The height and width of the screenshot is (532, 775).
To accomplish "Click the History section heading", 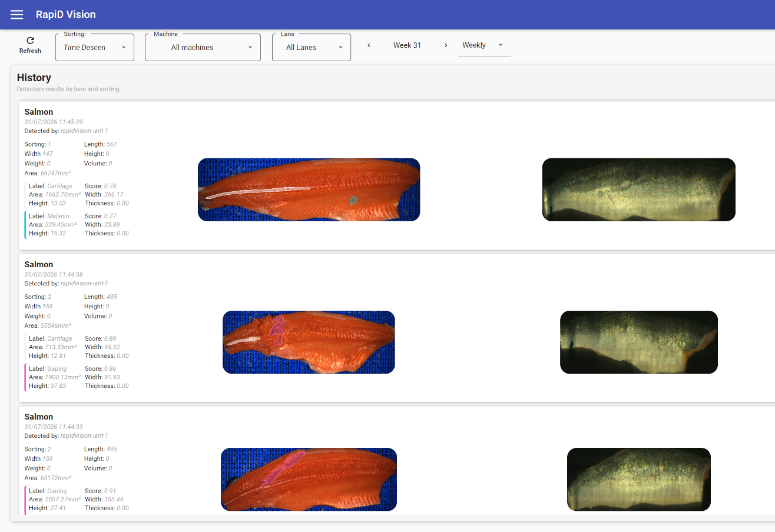I will (34, 78).
